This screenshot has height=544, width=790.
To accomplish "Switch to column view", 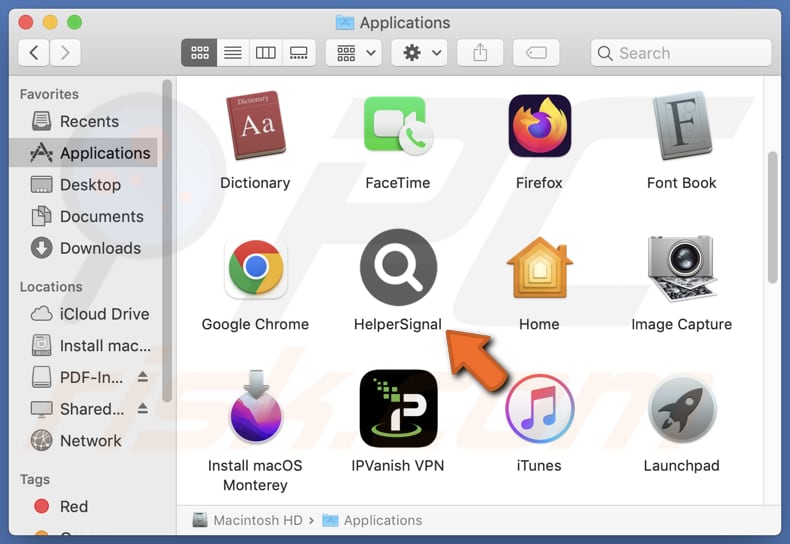I will click(266, 52).
